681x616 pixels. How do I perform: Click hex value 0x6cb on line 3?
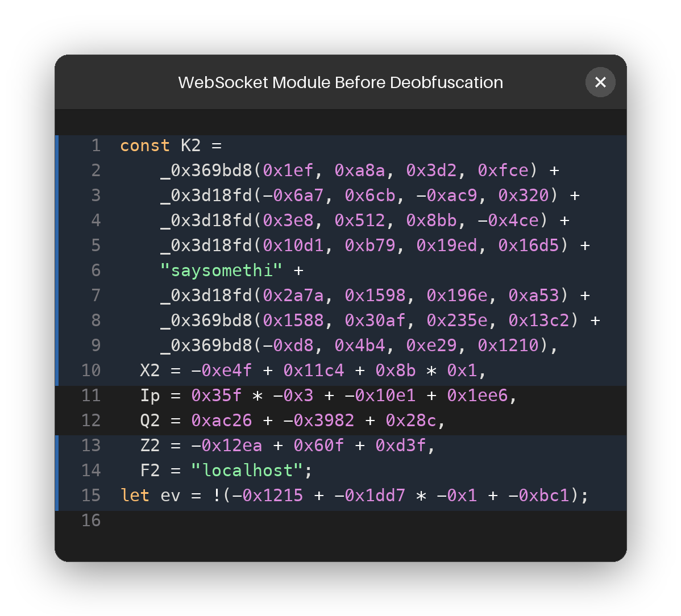370,195
